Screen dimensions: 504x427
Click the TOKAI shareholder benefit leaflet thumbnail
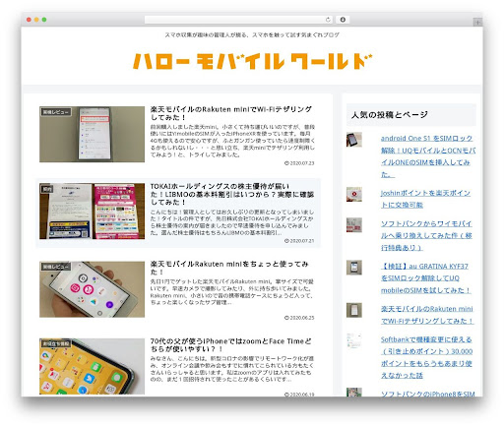click(92, 212)
